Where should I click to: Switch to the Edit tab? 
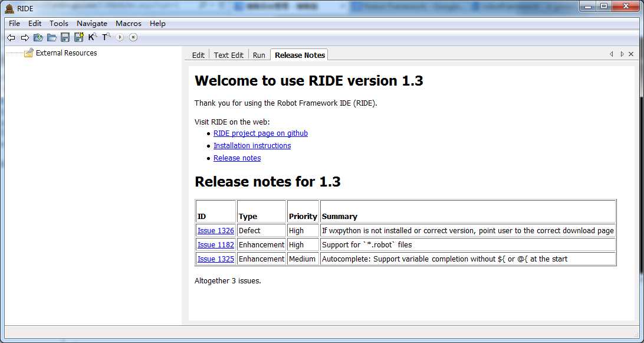tap(198, 55)
